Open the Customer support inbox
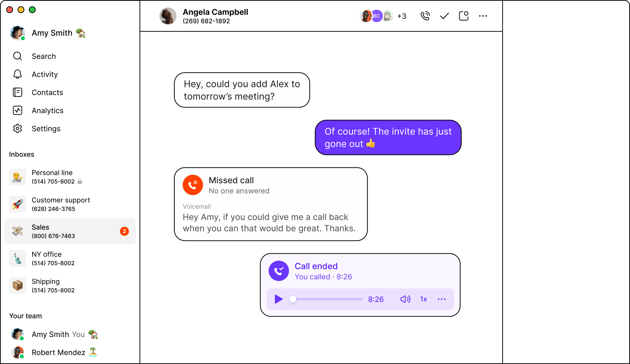Screen dimensions: 630x364 70,204
